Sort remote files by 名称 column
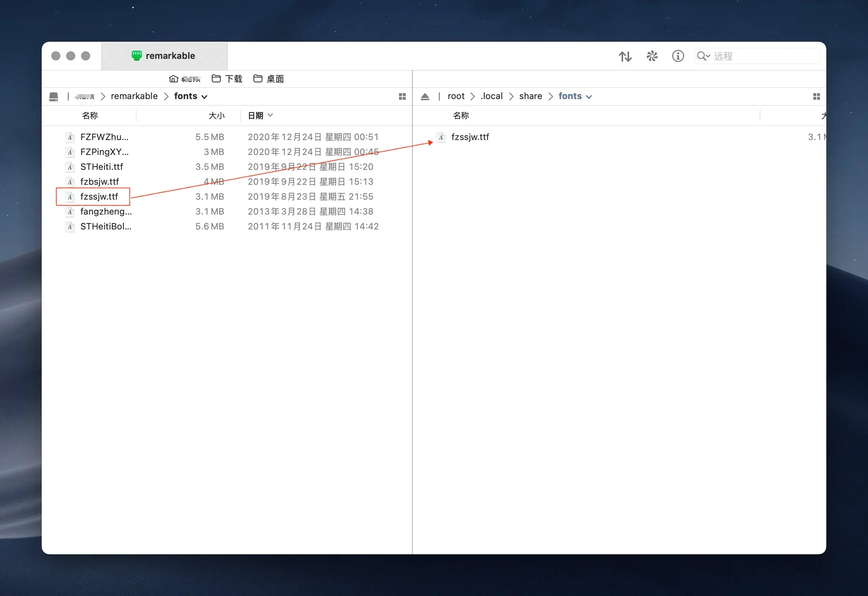The height and width of the screenshot is (596, 868). (461, 115)
